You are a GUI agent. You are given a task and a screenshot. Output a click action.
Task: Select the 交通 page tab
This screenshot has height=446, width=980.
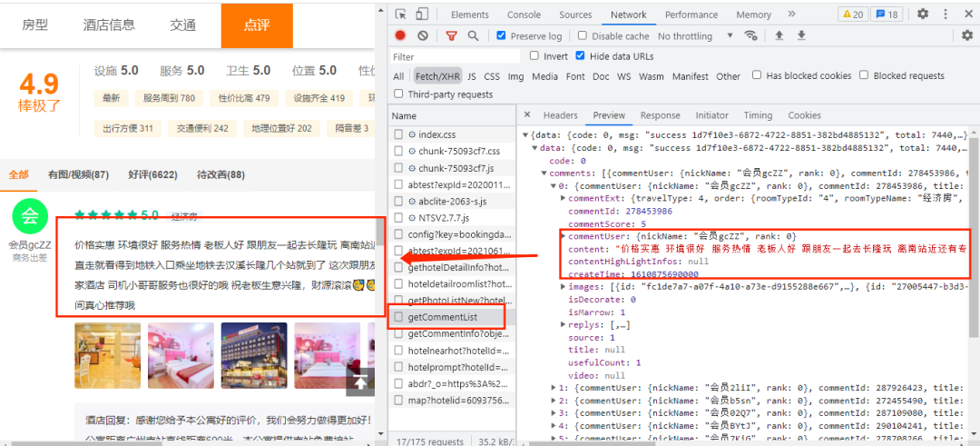(x=183, y=25)
